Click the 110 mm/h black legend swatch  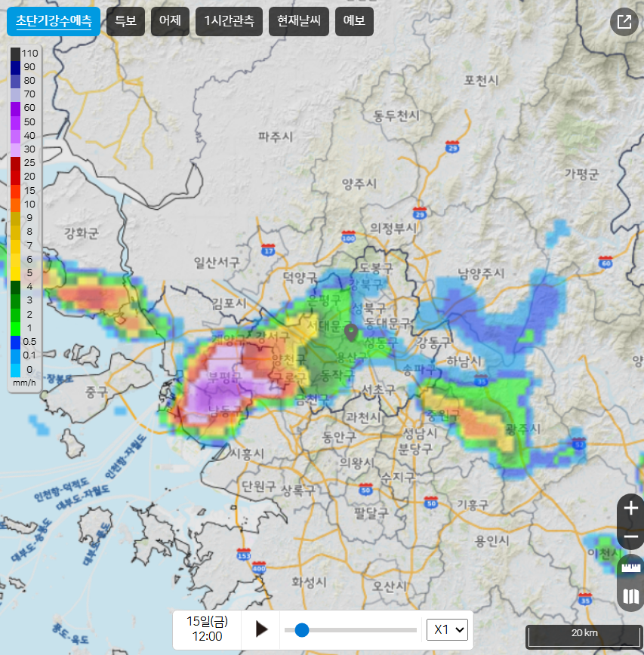coord(16,54)
